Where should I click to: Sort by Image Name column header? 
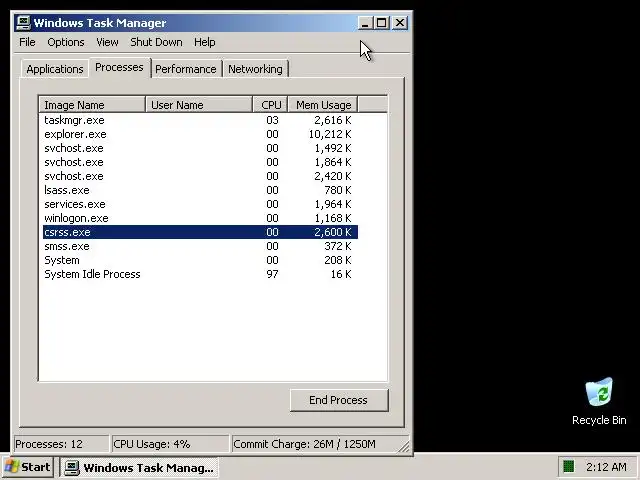(x=92, y=105)
